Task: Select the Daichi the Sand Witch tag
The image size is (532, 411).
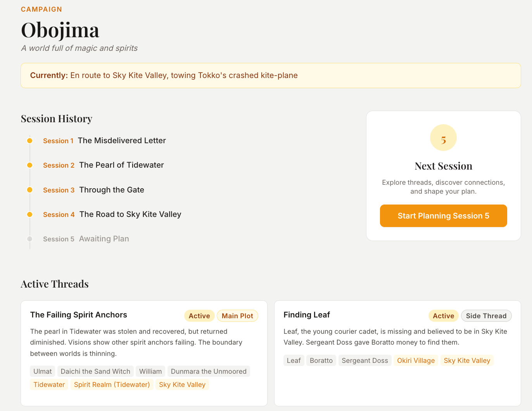Action: coord(95,371)
